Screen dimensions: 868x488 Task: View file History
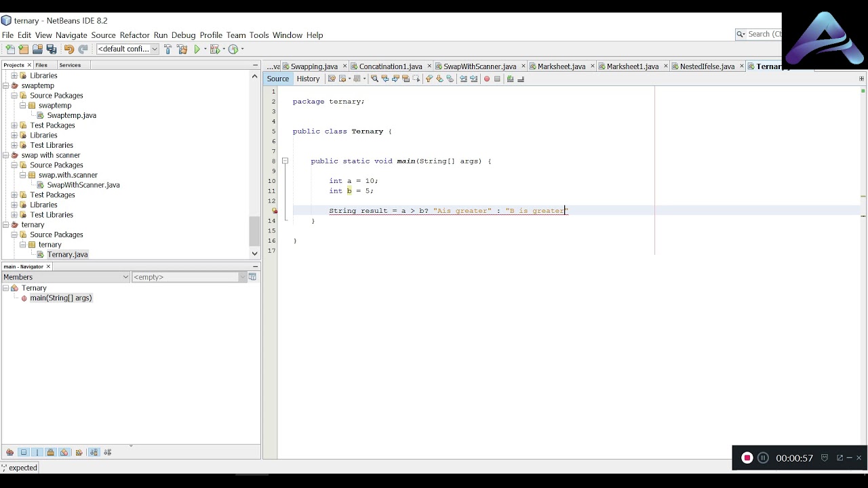pyautogui.click(x=308, y=79)
